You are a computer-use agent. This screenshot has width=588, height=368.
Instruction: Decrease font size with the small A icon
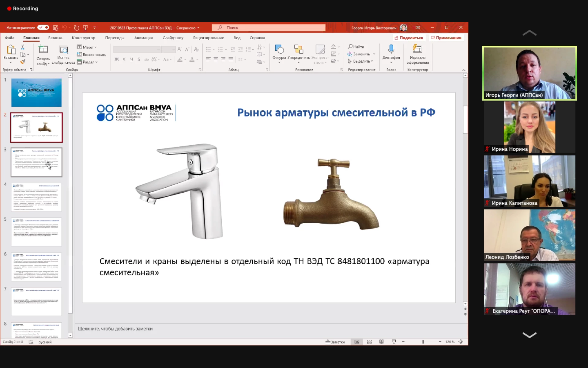pos(187,49)
